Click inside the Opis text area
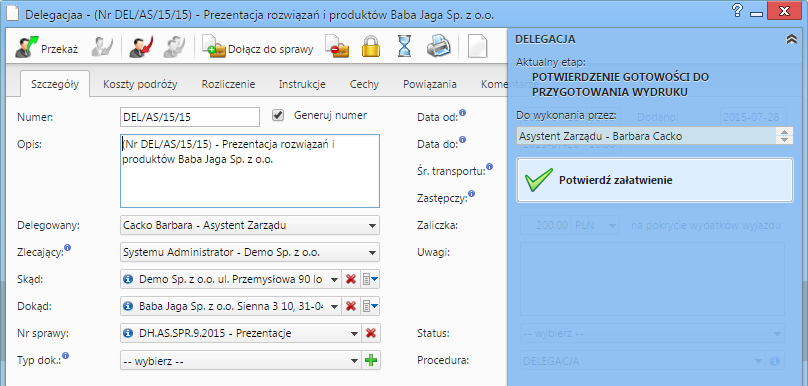808x386 pixels. 250,171
